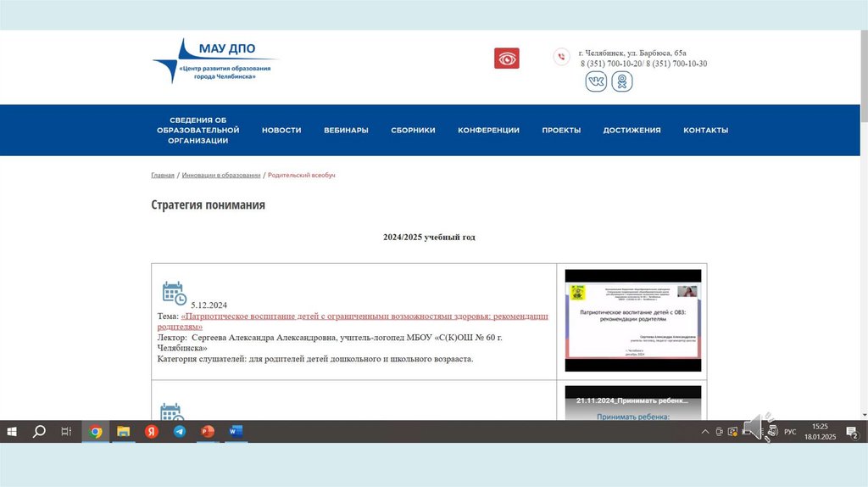Viewport: 868px width, 487px height.
Task: Click the red visually impaired eye icon
Action: [x=507, y=59]
